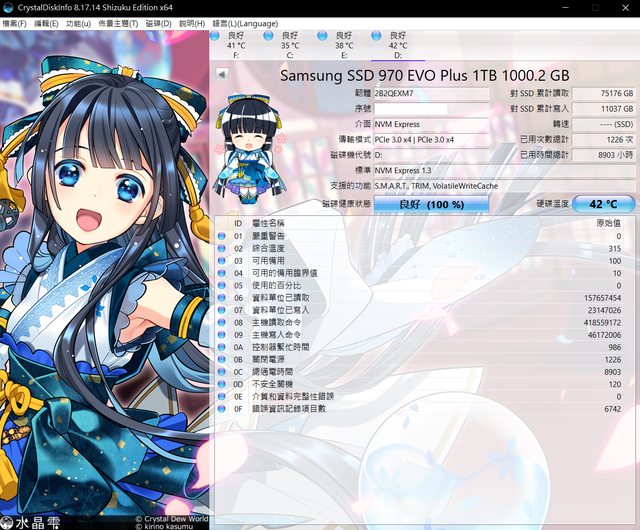Select the E: drive status orb
The image size is (640, 530).
point(322,36)
